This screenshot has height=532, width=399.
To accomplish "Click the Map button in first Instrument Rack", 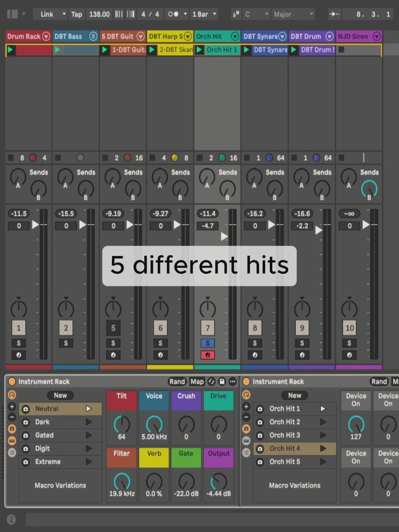I will point(197,382).
